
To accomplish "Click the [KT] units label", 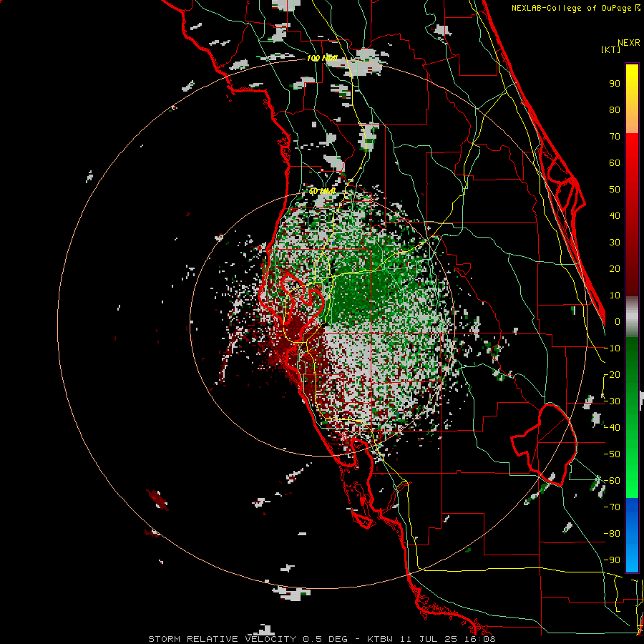I will [611, 49].
